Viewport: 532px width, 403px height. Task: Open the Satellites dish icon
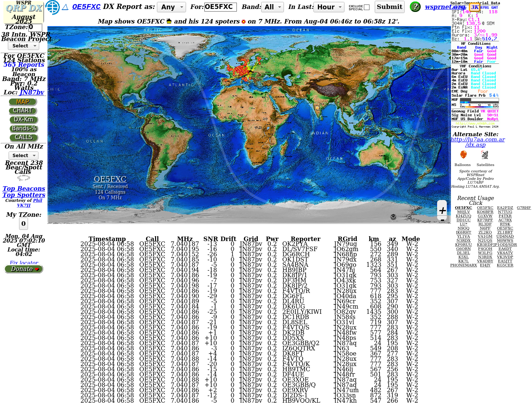click(x=485, y=155)
